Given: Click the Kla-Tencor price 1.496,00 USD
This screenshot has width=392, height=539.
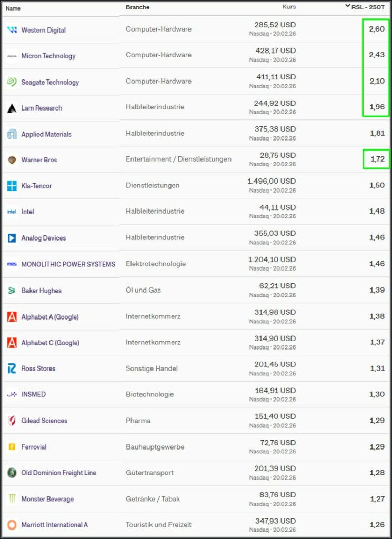Looking at the screenshot, I should click(272, 181).
